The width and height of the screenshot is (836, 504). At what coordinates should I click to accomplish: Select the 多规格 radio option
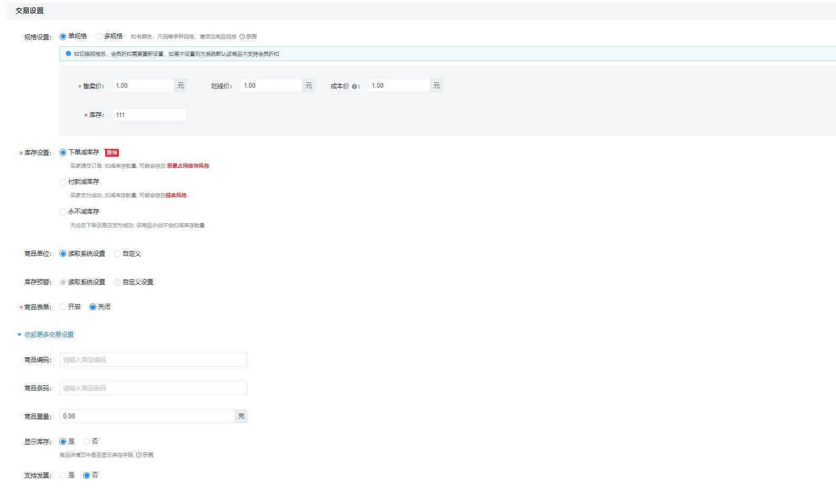click(99, 37)
